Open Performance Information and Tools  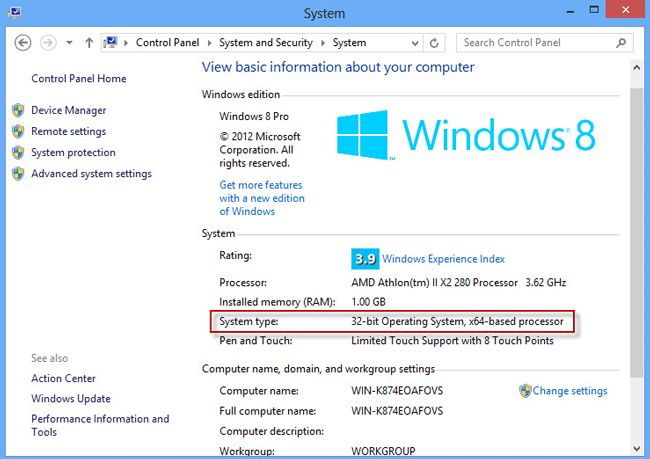[x=100, y=425]
